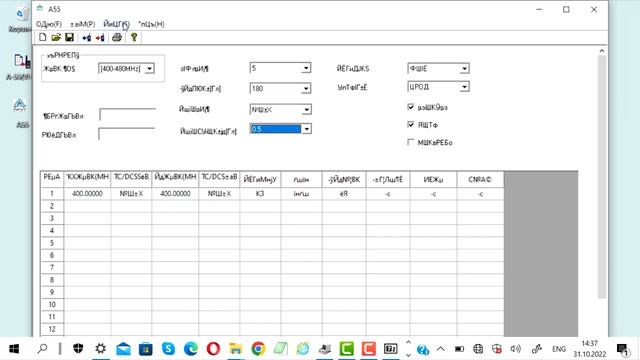
Task: Click the vertical scrollbar of the window
Action: 602,176
